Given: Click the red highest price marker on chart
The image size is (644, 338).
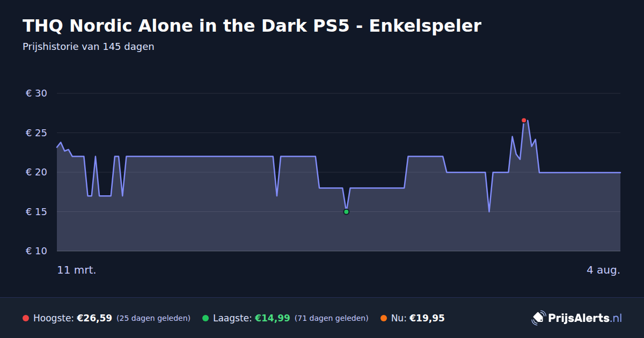Looking at the screenshot, I should pyautogui.click(x=524, y=120).
